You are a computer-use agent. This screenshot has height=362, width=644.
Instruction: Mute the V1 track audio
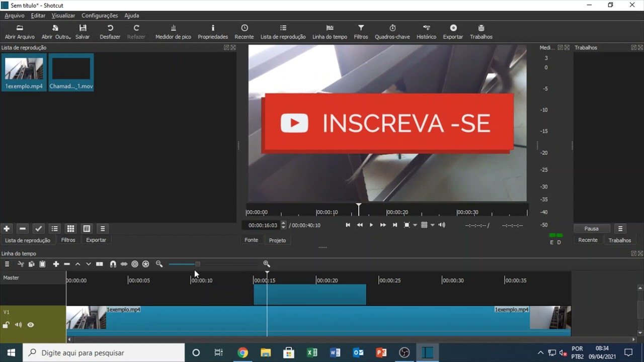18,325
